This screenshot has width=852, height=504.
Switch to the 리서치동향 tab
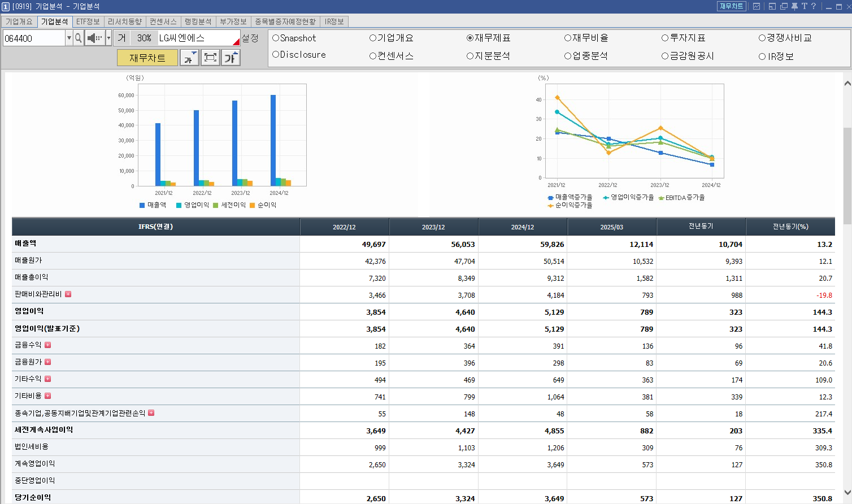pyautogui.click(x=125, y=21)
